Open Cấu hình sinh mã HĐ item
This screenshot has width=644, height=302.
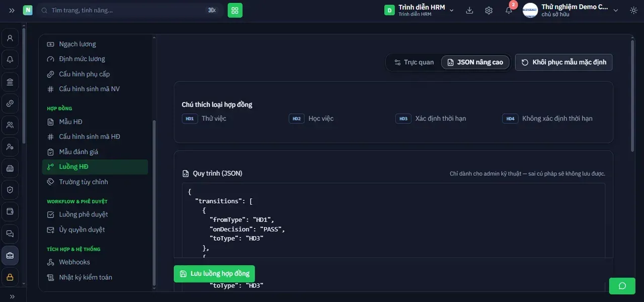(95, 137)
